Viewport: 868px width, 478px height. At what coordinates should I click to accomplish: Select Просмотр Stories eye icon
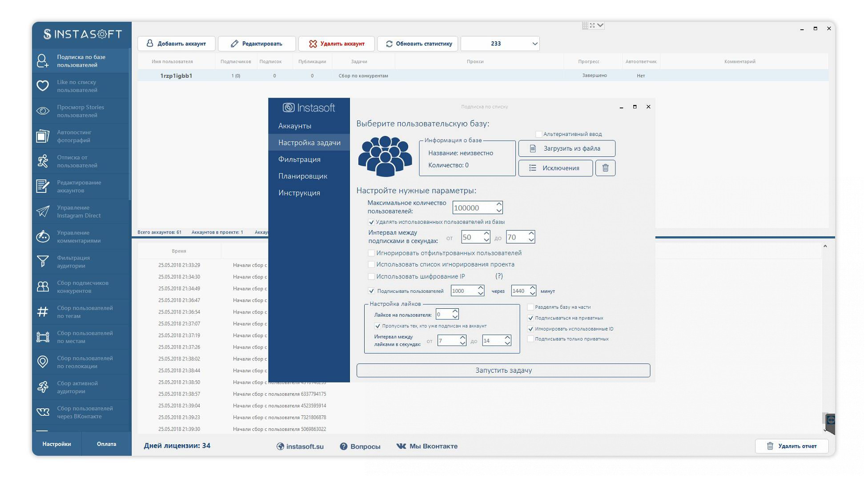[x=43, y=111]
